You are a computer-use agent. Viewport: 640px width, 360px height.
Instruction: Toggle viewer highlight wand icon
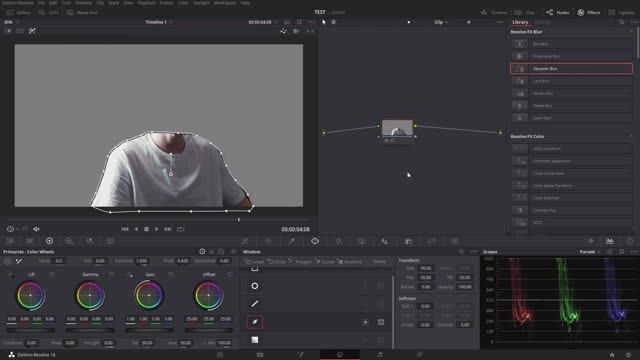(32, 31)
